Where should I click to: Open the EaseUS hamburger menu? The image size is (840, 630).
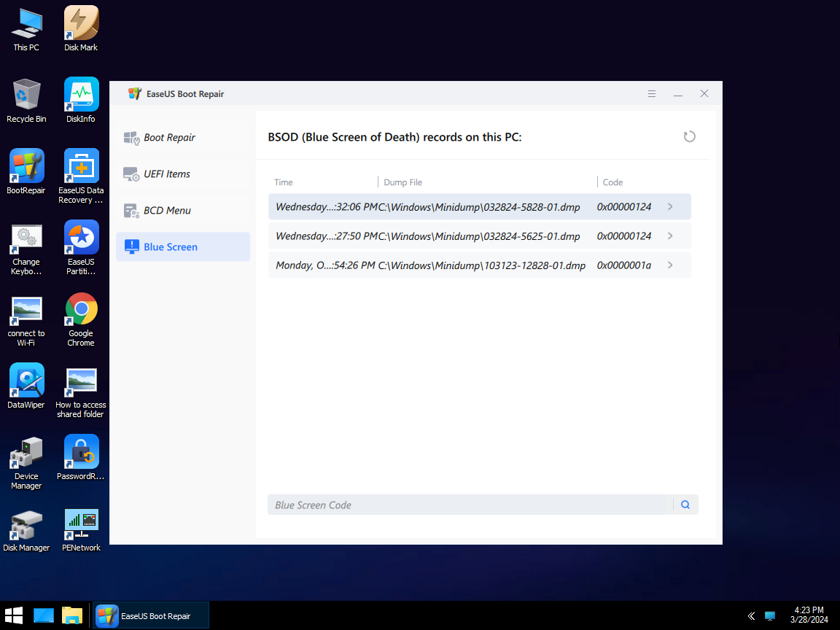pos(651,94)
